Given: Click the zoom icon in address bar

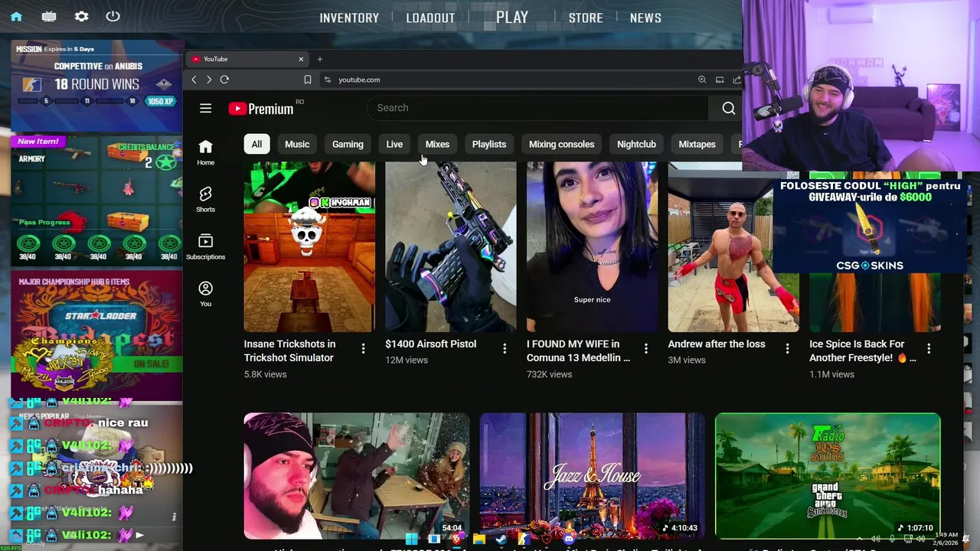Looking at the screenshot, I should click(702, 80).
